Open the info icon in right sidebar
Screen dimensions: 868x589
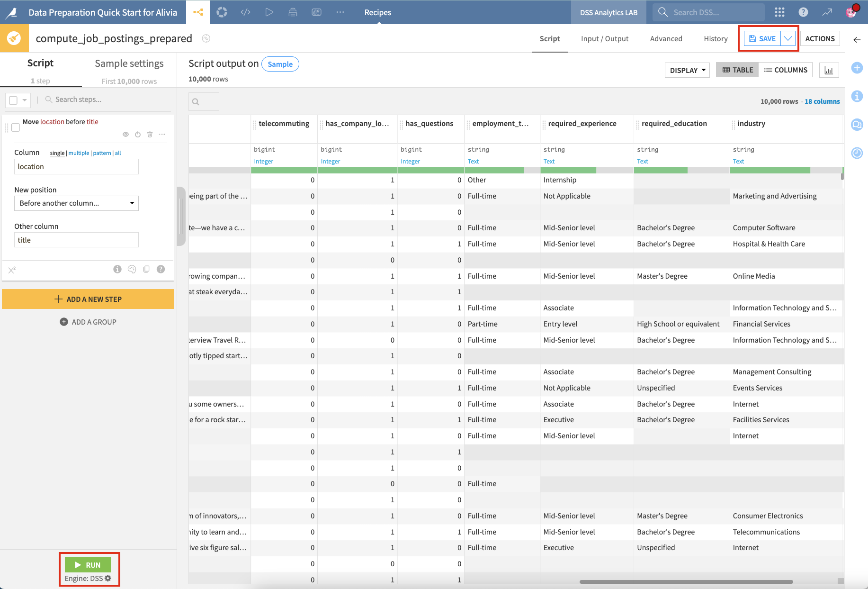coord(857,96)
